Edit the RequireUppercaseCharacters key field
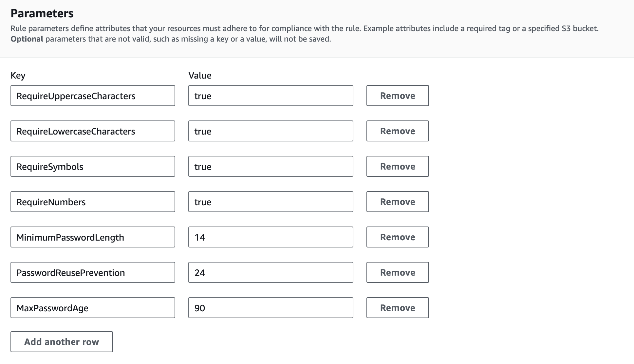The width and height of the screenshot is (634, 364). tap(93, 96)
